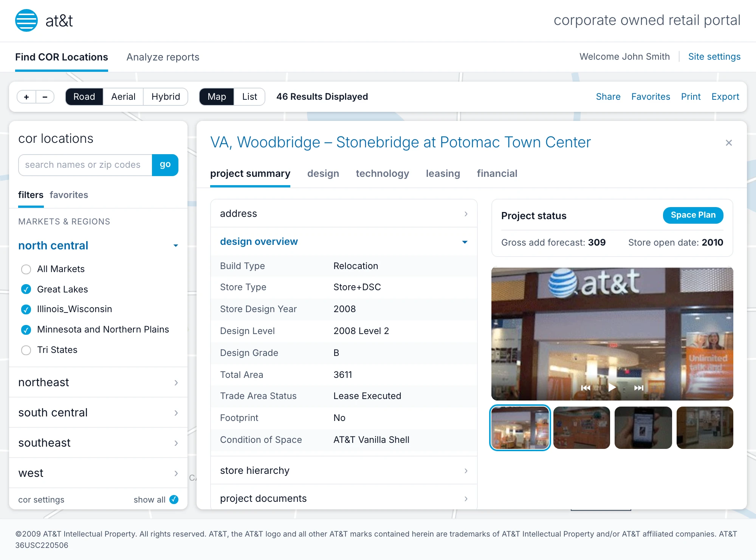This screenshot has width=756, height=560.
Task: Open Site settings link
Action: click(x=714, y=57)
